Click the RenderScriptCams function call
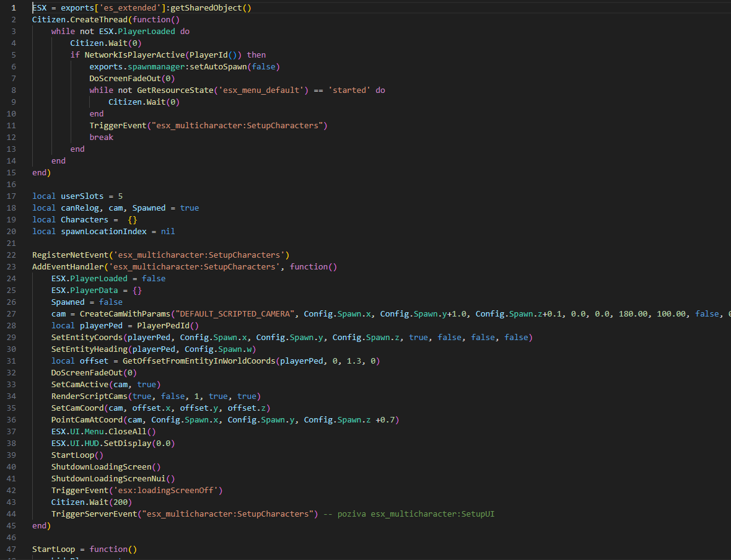The height and width of the screenshot is (560, 731). click(x=89, y=396)
